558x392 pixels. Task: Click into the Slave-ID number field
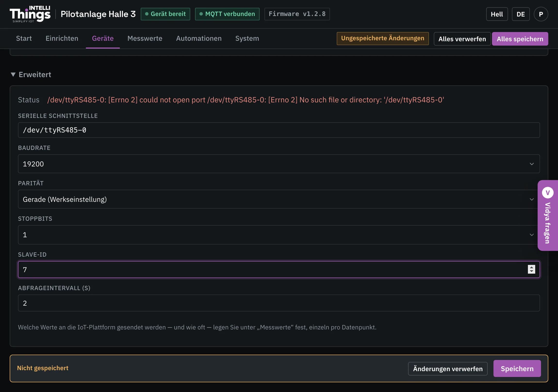(279, 269)
